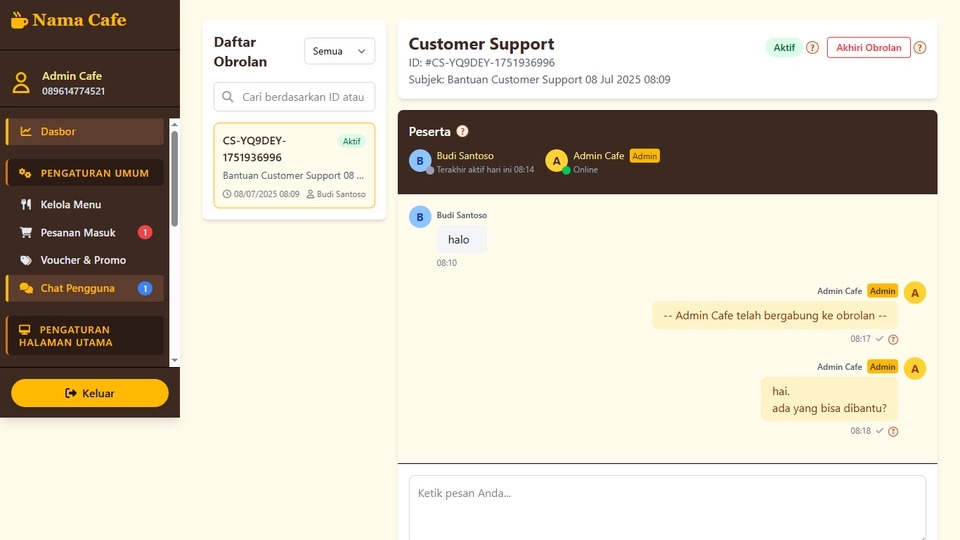This screenshot has width=960, height=540.
Task: Open Kelola Menu page
Action: click(71, 204)
